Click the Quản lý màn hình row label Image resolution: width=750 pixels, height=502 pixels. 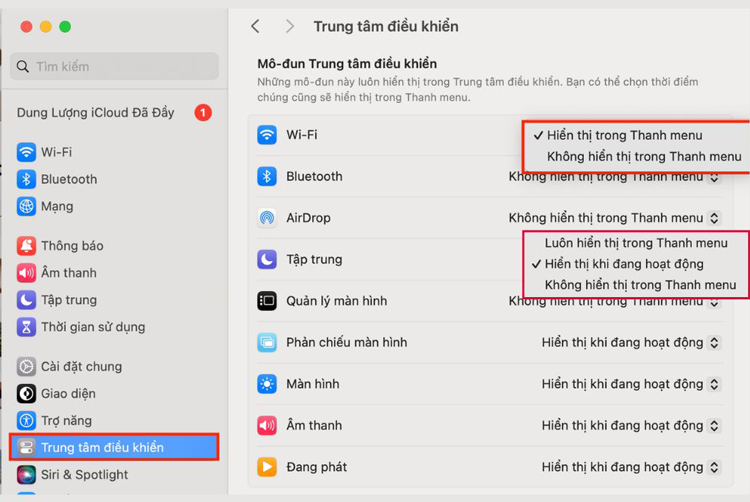coord(337,301)
